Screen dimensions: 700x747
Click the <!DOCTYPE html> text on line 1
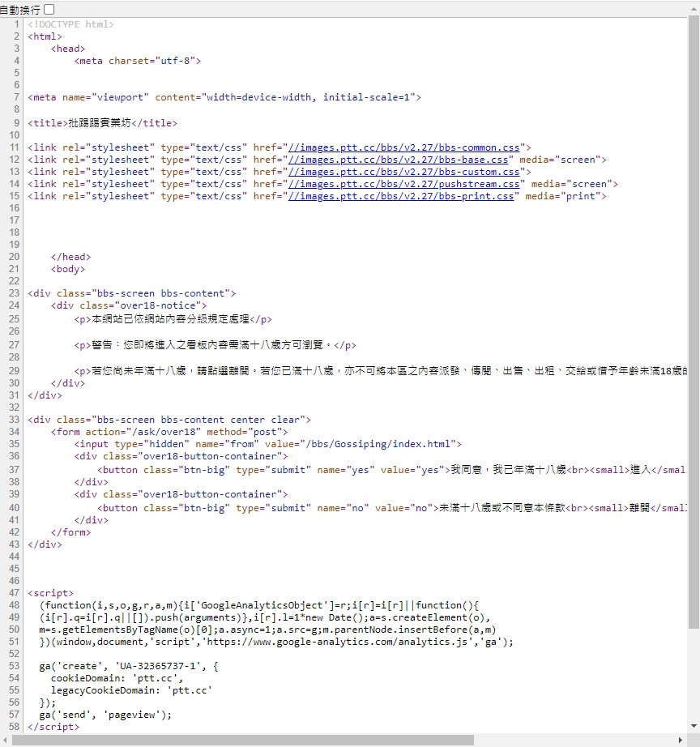[70, 24]
